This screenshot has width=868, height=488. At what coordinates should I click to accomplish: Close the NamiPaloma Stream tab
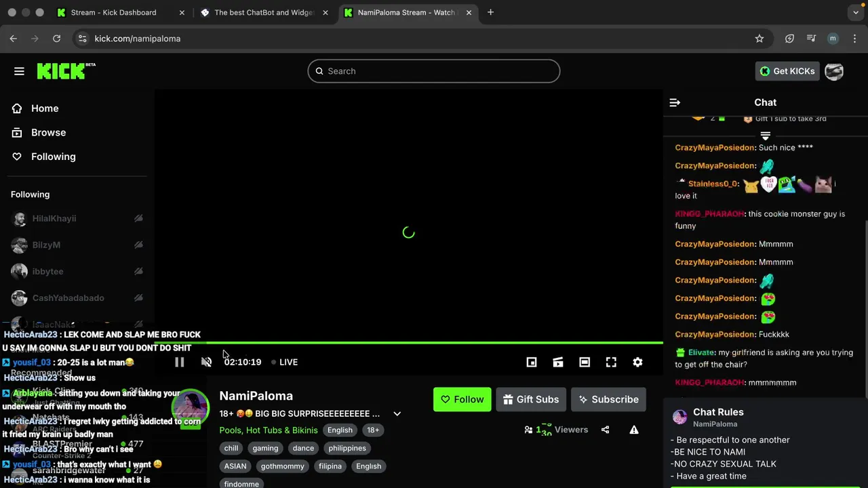(469, 12)
